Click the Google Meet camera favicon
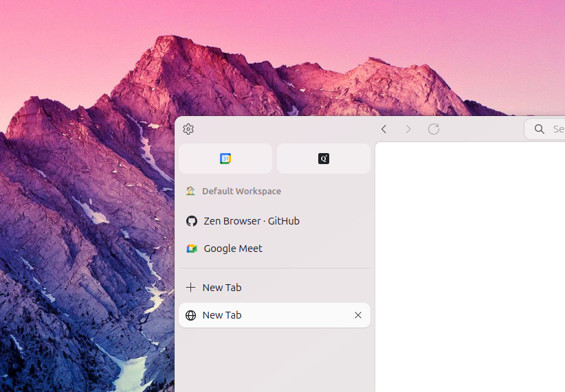 [x=192, y=249]
